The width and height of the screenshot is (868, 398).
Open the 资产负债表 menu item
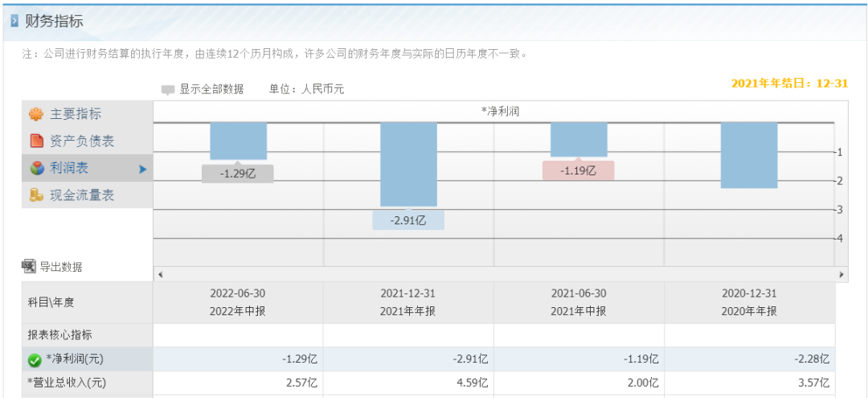coord(88,142)
